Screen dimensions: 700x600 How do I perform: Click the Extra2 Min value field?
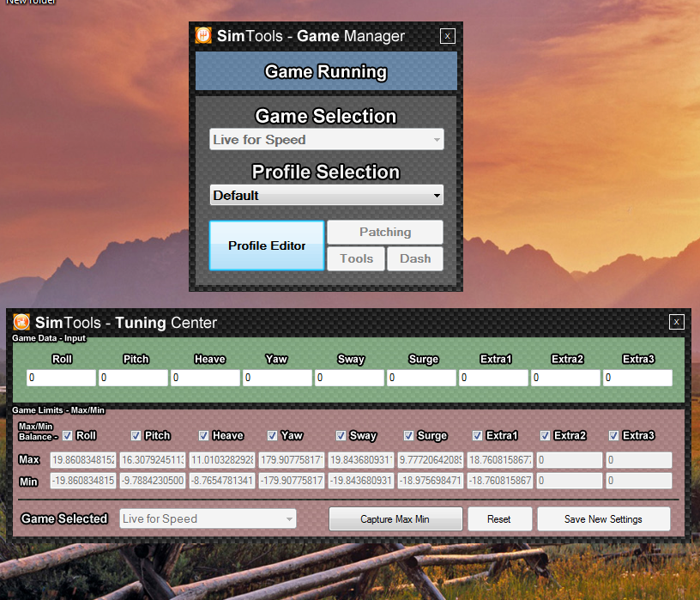click(x=570, y=481)
